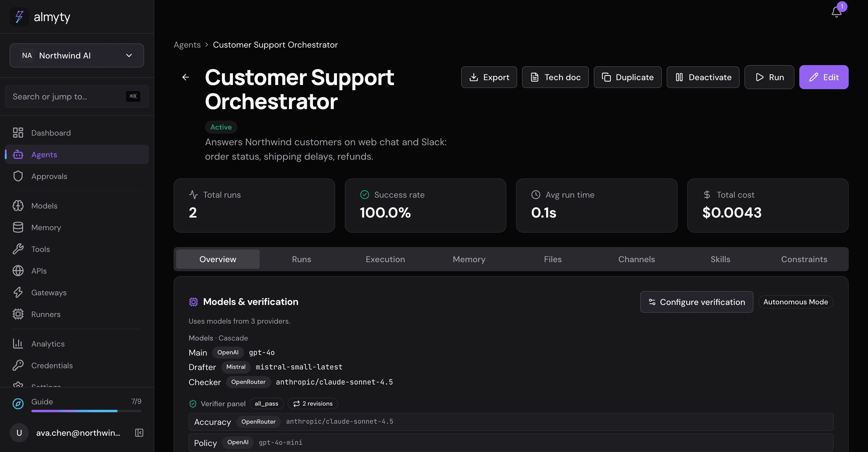The width and height of the screenshot is (868, 452).
Task: Click the Runners chip icon
Action: (18, 314)
